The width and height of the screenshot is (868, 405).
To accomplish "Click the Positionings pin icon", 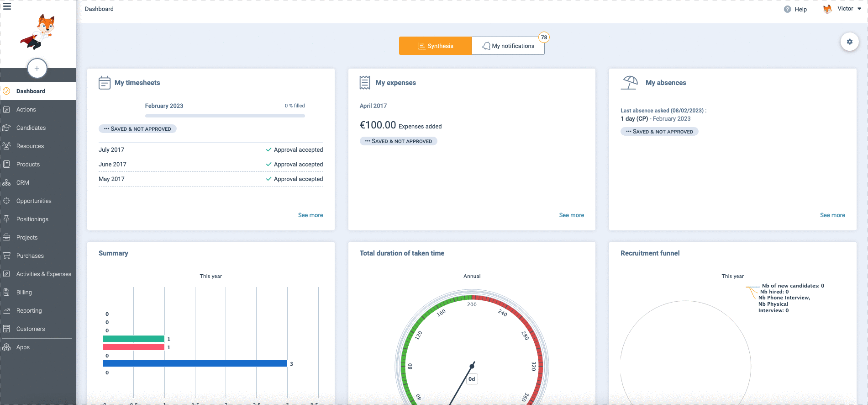I will click(x=6, y=219).
